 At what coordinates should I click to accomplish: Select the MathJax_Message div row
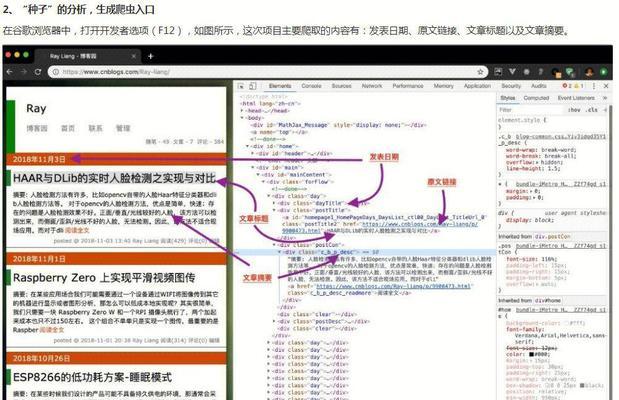tap(338, 125)
